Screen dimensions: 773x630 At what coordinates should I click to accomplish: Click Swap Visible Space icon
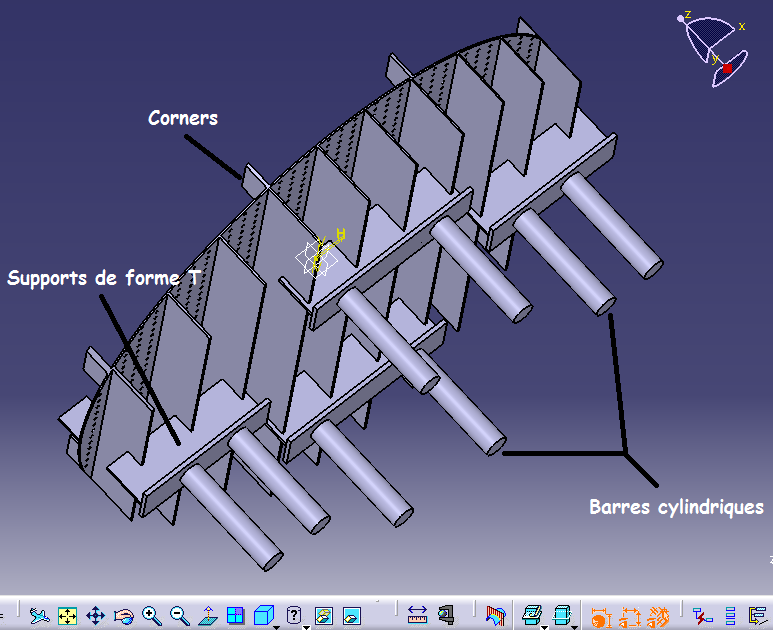coord(352,616)
